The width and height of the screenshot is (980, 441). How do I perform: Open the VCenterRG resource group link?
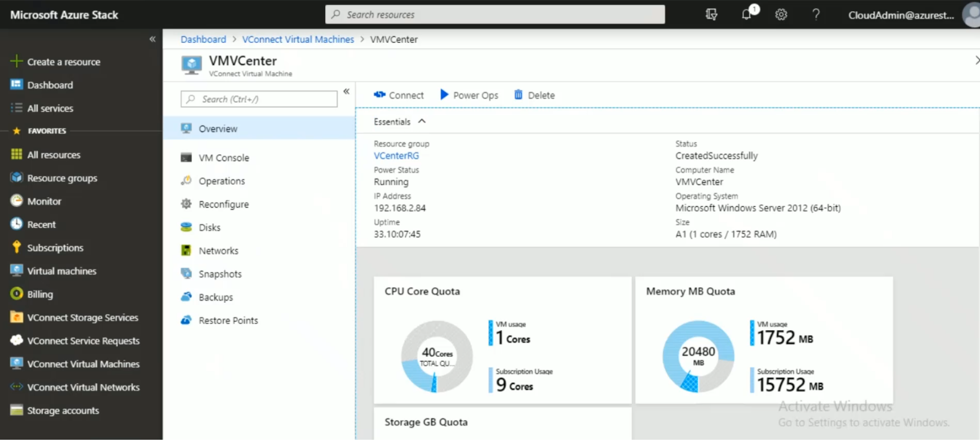[396, 155]
